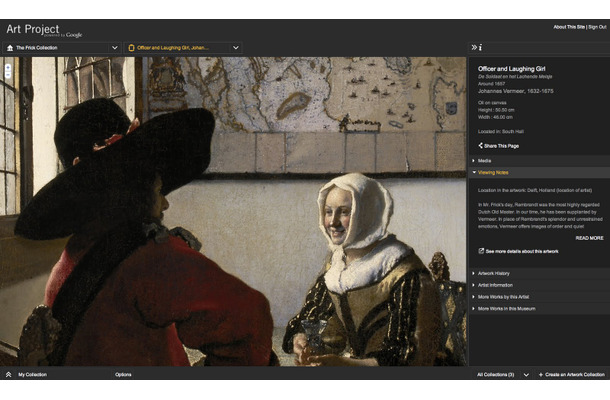610x400 pixels.
Task: Click the plus icon for Create an Artwork Collection
Action: (541, 375)
